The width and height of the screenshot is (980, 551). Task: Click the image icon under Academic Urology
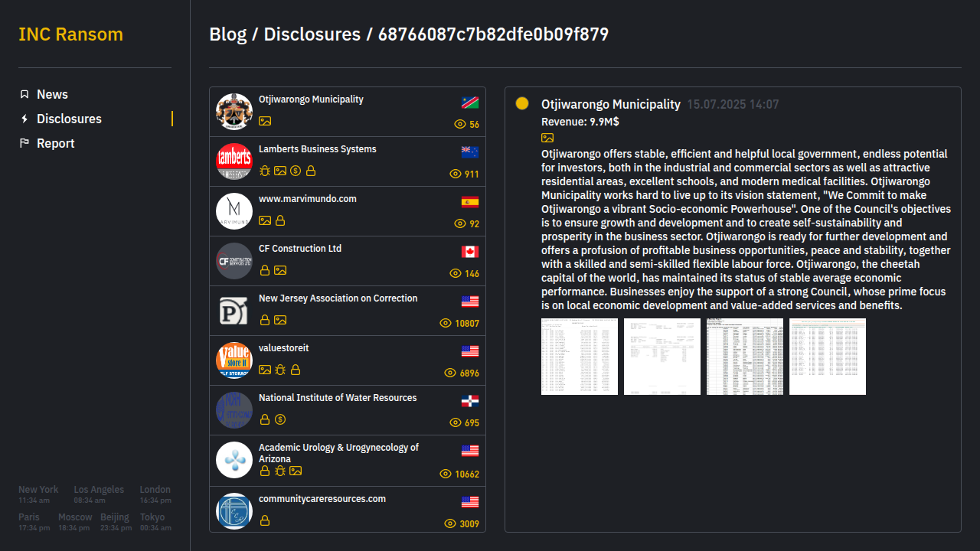point(296,471)
